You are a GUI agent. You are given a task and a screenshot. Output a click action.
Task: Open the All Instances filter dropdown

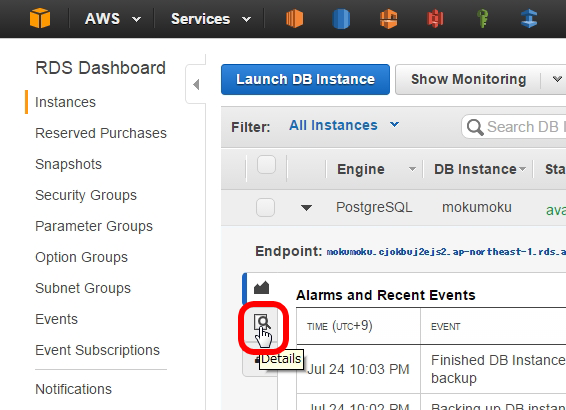tap(344, 125)
